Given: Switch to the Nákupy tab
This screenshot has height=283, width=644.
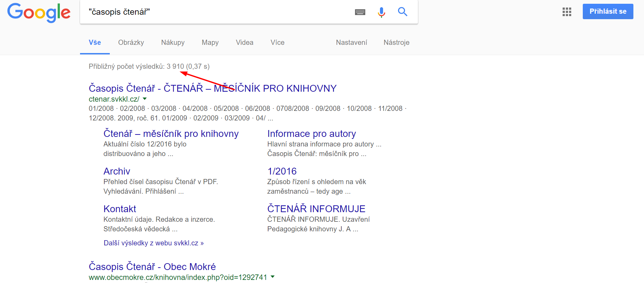Looking at the screenshot, I should 173,42.
